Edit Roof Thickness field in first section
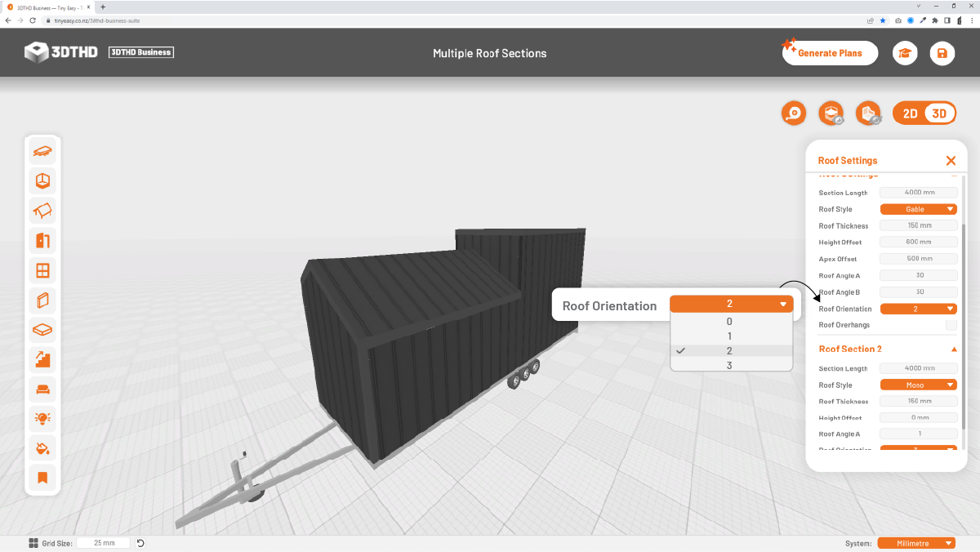 point(919,225)
